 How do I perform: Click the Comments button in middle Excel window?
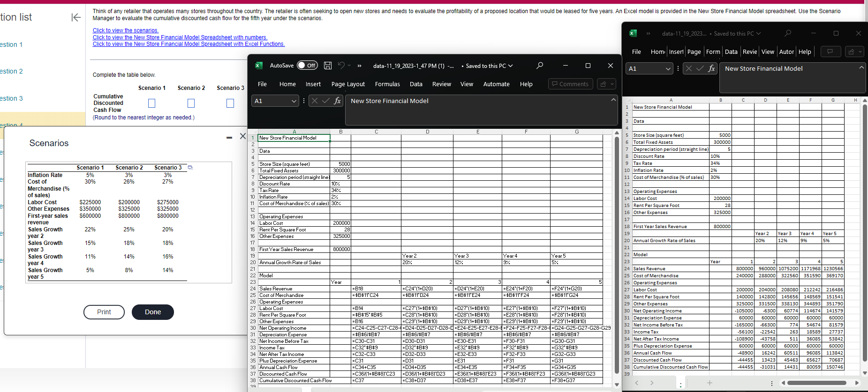[570, 84]
